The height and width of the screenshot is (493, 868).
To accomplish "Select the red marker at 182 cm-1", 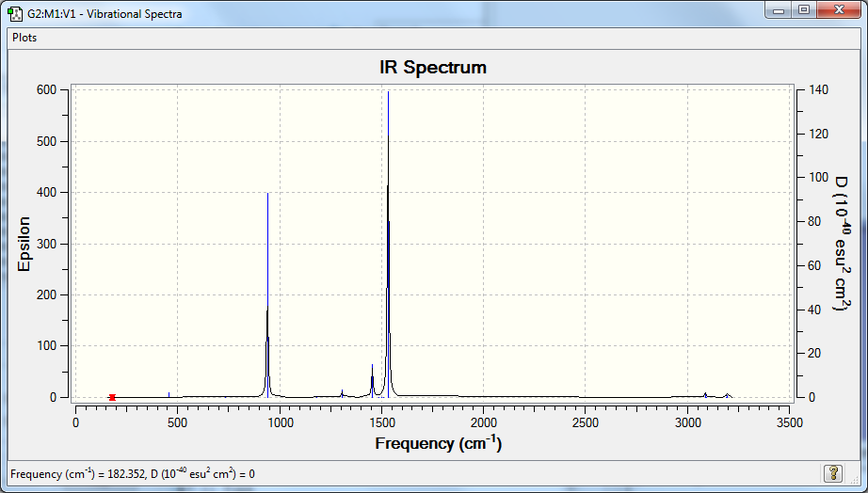I will click(112, 397).
